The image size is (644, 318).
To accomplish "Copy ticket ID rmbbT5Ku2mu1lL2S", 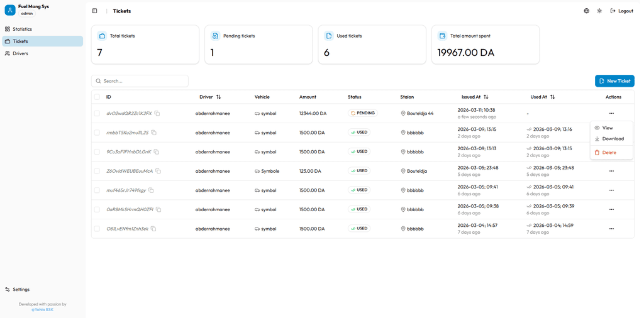I will (153, 133).
